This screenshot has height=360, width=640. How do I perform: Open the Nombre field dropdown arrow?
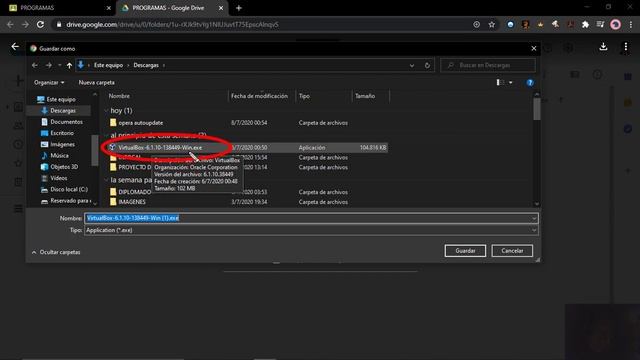[534, 218]
